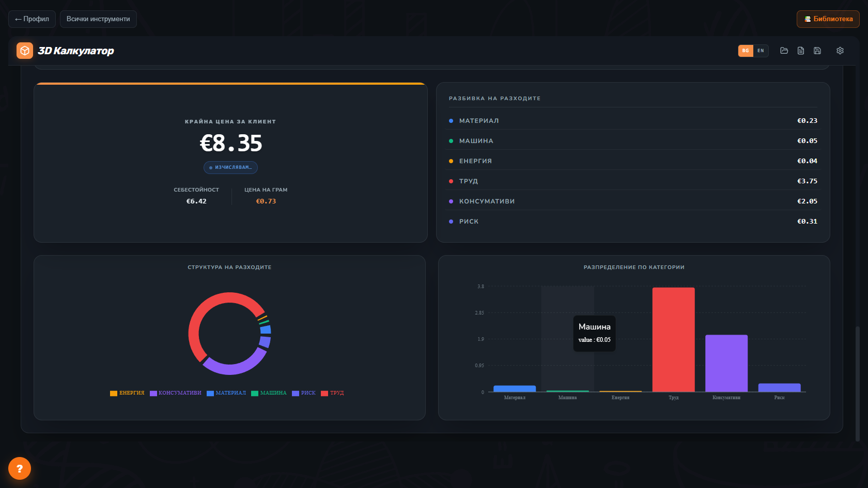Select the ТРУД row in cost breakdown

pyautogui.click(x=633, y=181)
